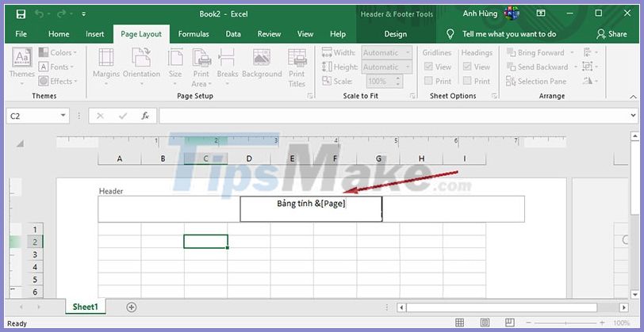Screen dimensions: 644x332
Task: Open the Rotate objects dropdown
Action: point(590,82)
